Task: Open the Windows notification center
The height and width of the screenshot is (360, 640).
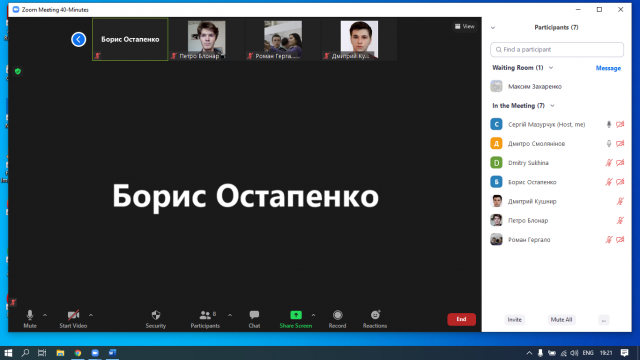Action: pos(624,353)
